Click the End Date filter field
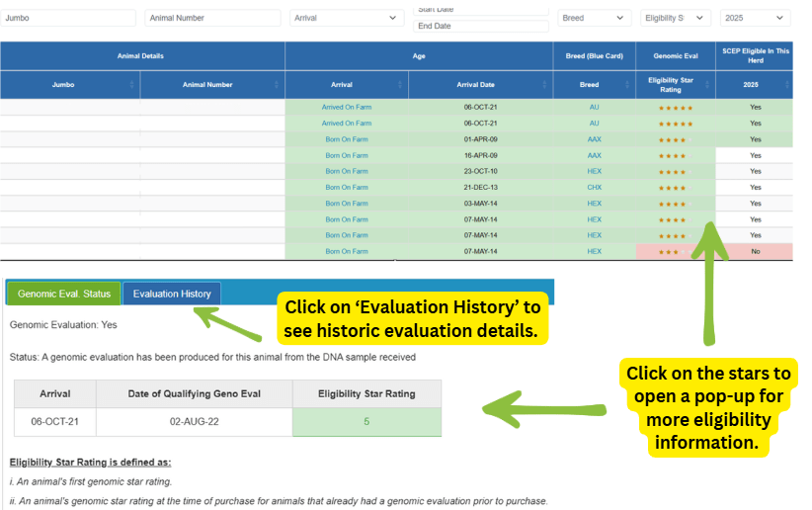 481,26
